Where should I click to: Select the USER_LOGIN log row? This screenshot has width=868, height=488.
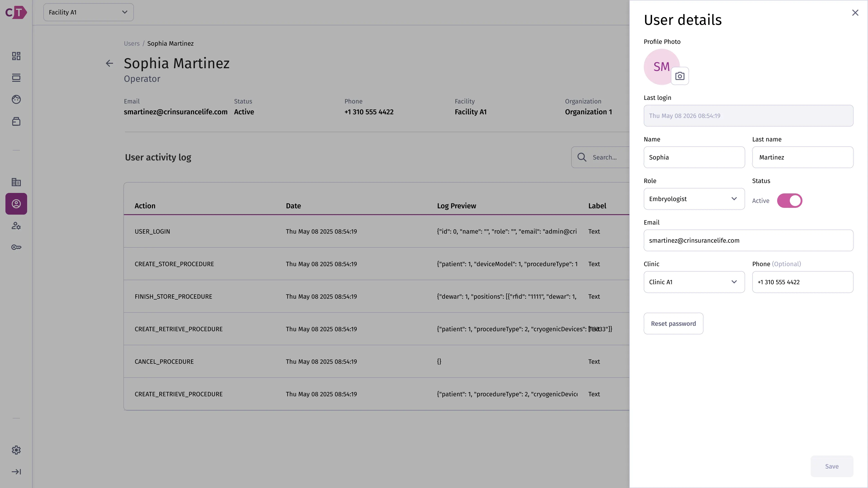click(x=376, y=232)
